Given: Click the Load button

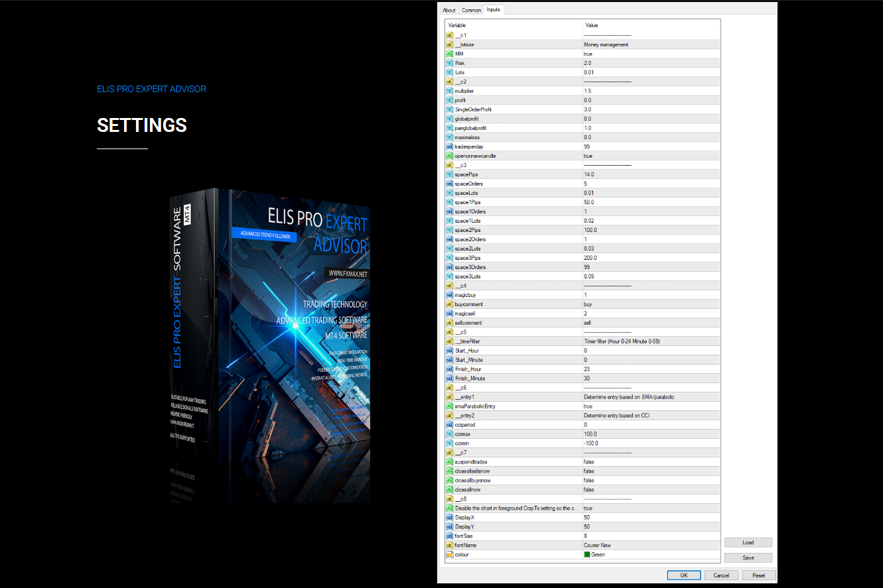Looking at the screenshot, I should 748,542.
